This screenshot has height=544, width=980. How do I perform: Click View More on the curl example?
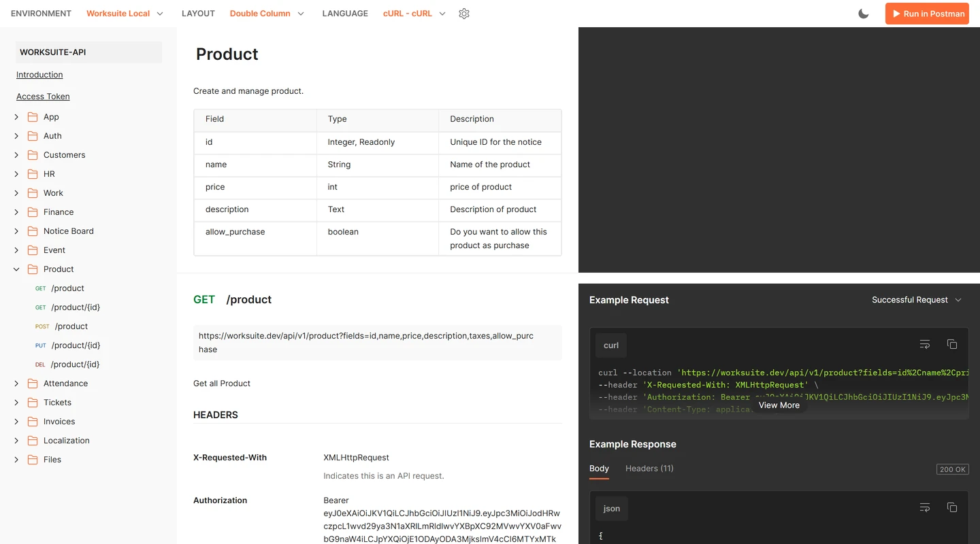coord(779,405)
